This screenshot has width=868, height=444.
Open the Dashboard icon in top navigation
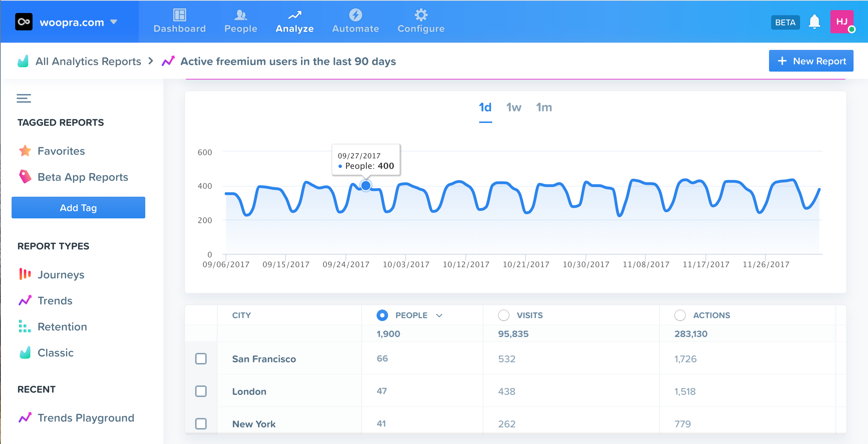pyautogui.click(x=180, y=15)
